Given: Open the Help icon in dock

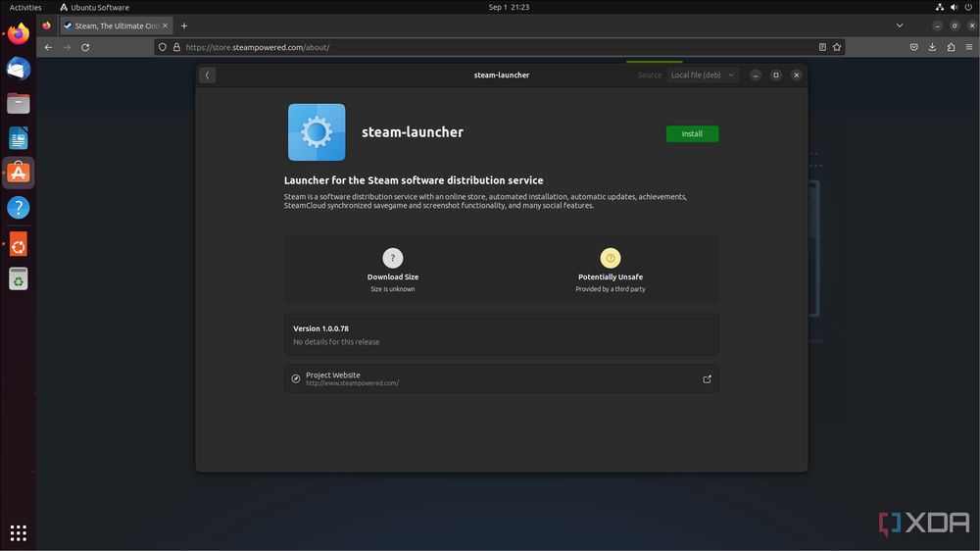Looking at the screenshot, I should (19, 208).
